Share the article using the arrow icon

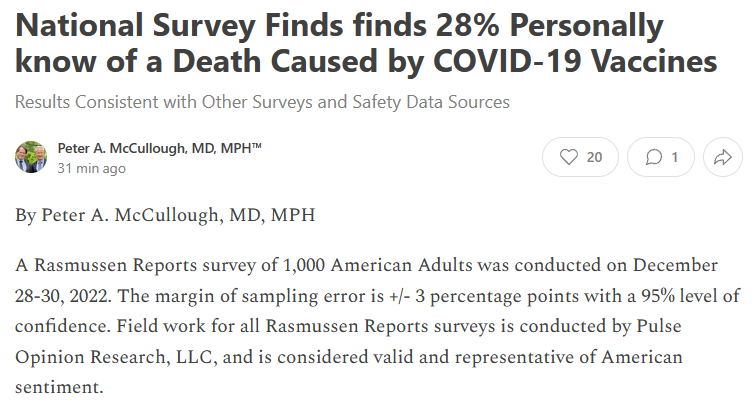(x=719, y=157)
